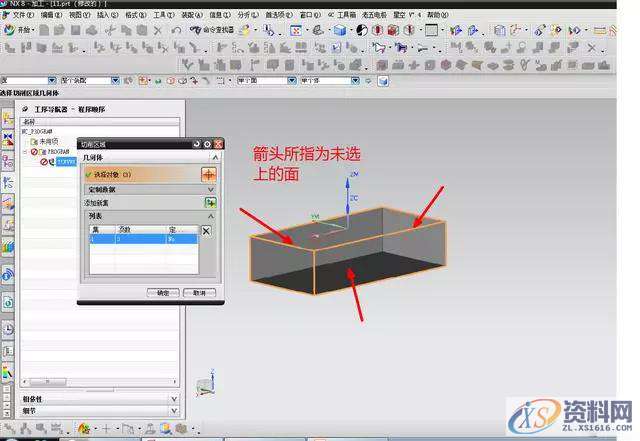Screen dimensions: 640x441
Task: Click the reset icon in dialog title bar
Action: (x=195, y=145)
